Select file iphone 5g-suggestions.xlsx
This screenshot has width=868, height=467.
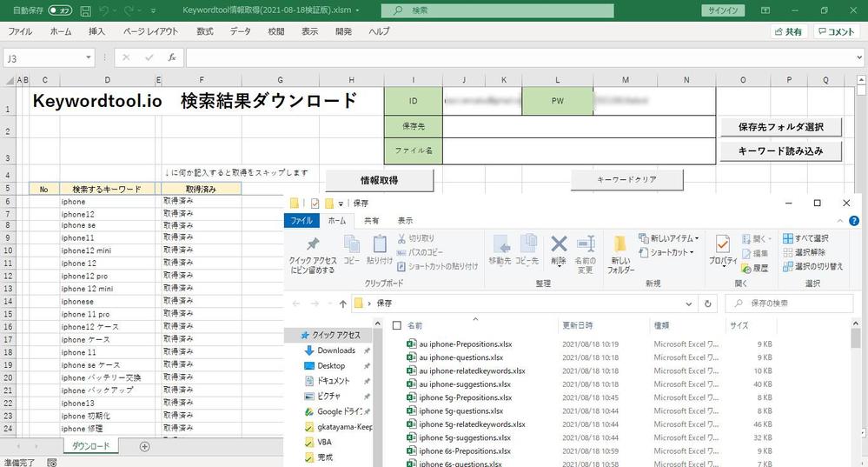(465, 437)
